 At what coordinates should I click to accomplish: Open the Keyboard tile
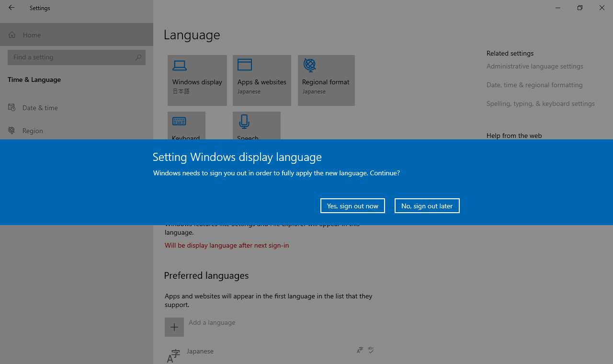[186, 126]
